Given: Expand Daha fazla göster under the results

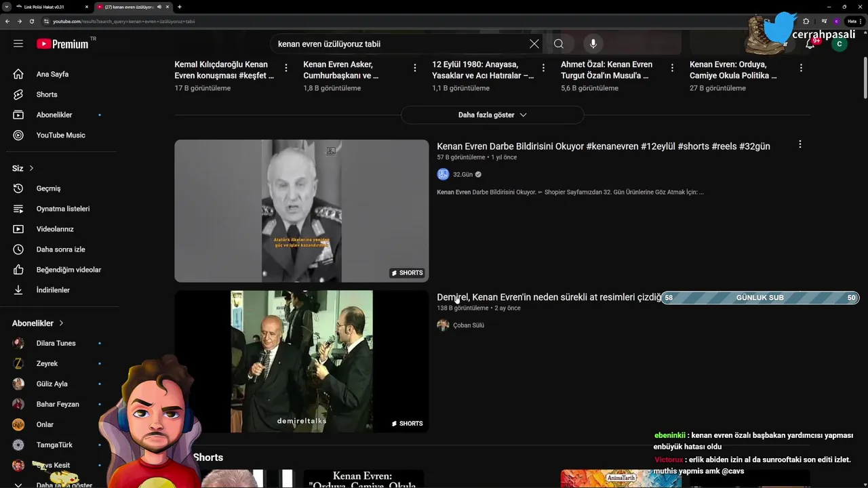Looking at the screenshot, I should tap(492, 115).
